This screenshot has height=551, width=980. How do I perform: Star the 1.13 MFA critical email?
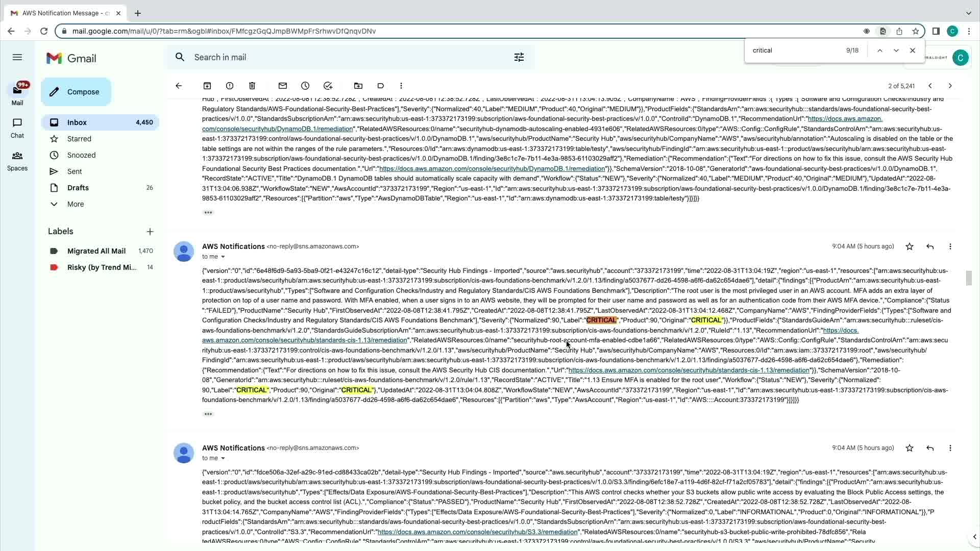pyautogui.click(x=910, y=246)
